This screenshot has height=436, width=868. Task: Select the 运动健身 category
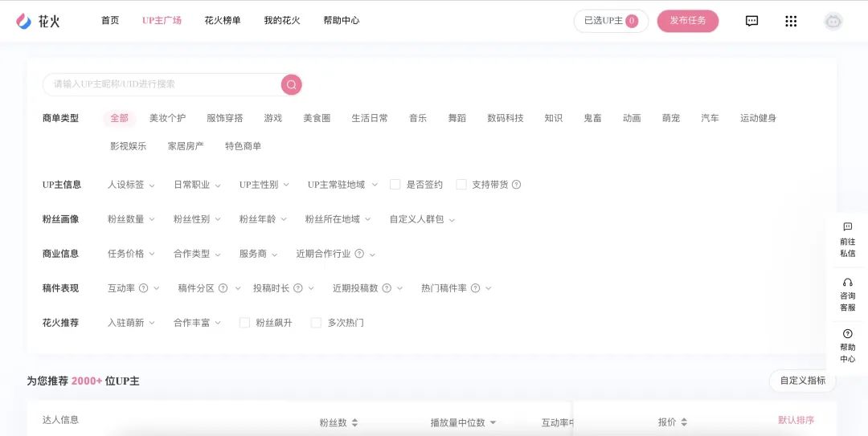pyautogui.click(x=759, y=118)
